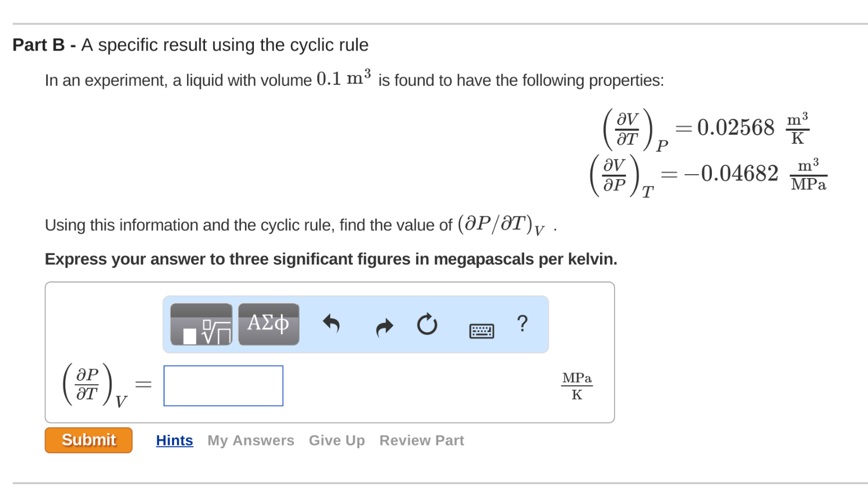Screen dimensions: 868x487
Task: Redo the last equation edit
Action: tap(384, 325)
